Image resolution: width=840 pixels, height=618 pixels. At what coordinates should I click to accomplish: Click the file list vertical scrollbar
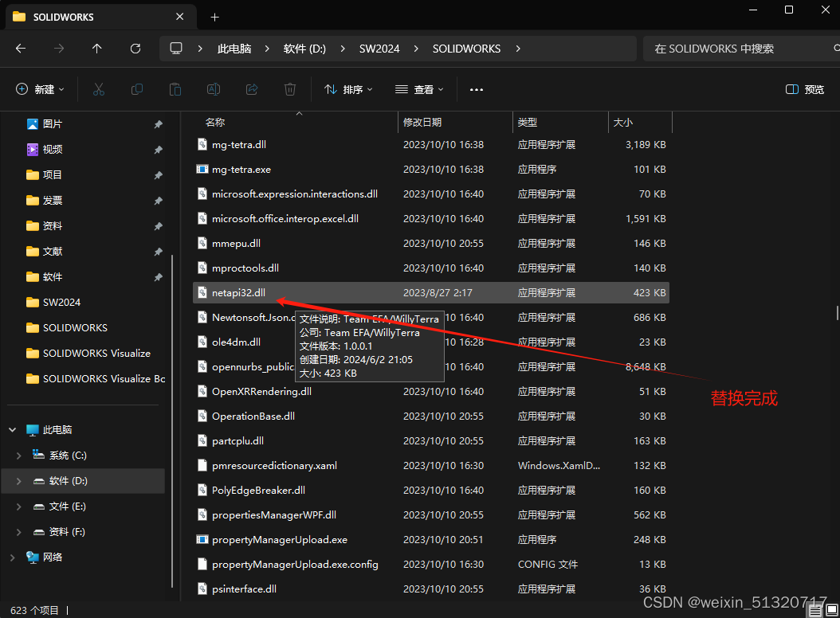pos(837,313)
